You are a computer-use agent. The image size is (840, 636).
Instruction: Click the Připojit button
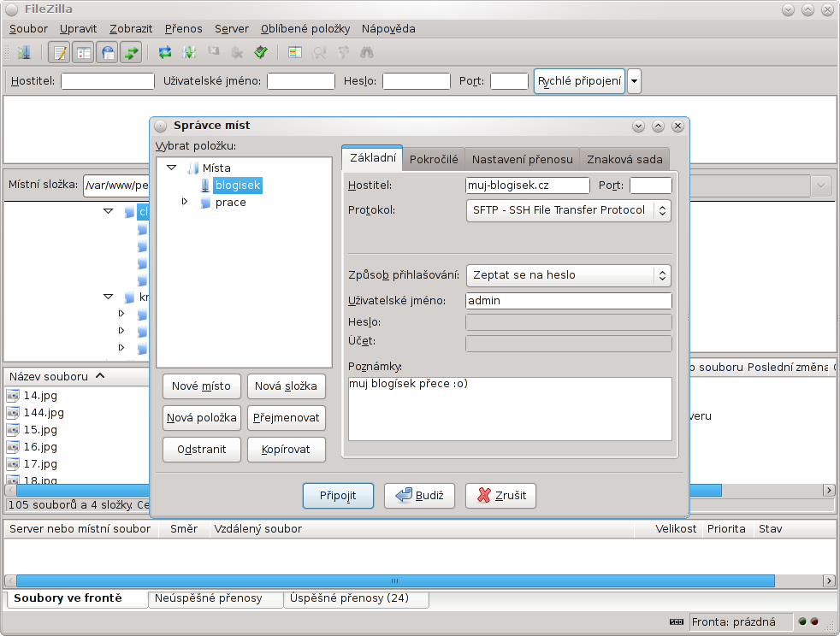tap(338, 496)
